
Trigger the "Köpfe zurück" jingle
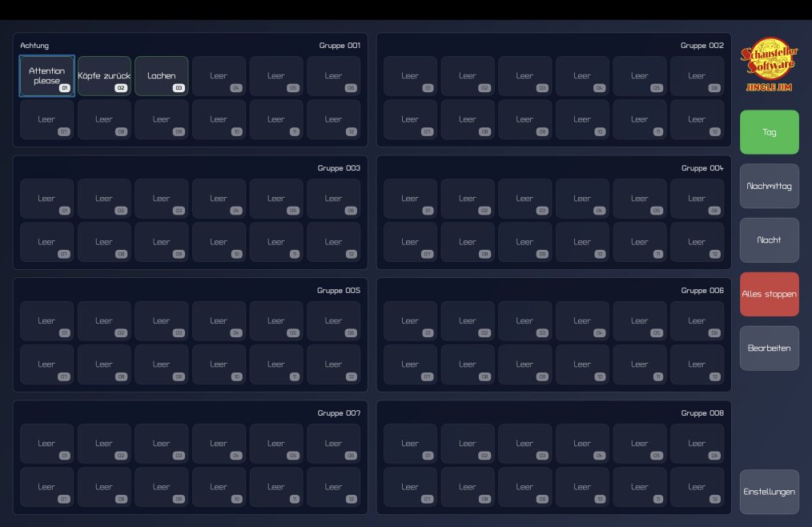(x=104, y=75)
